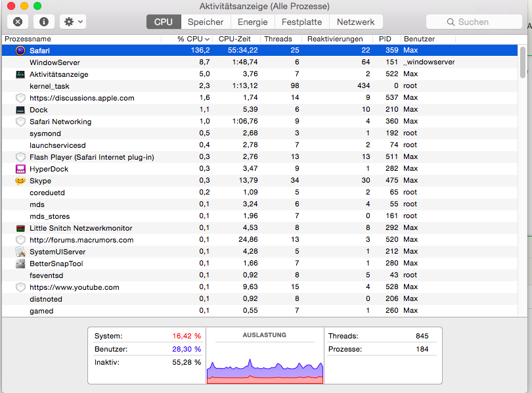Sort by the Reaktivierungen column header
This screenshot has width=532, height=393.
point(338,39)
